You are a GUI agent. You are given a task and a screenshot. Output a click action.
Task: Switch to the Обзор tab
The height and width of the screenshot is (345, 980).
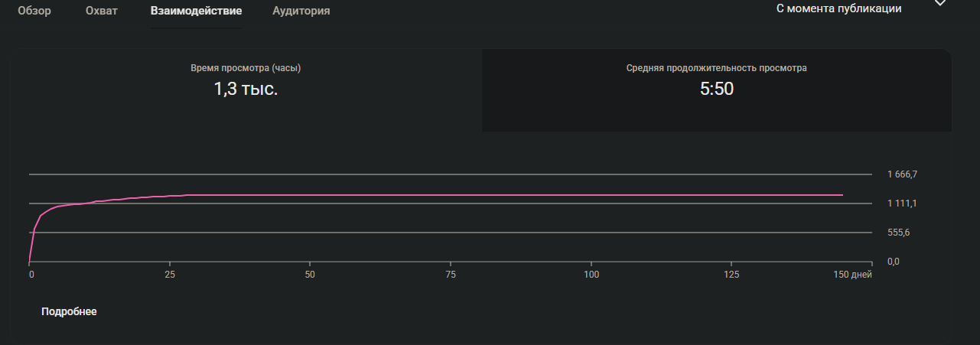[34, 11]
